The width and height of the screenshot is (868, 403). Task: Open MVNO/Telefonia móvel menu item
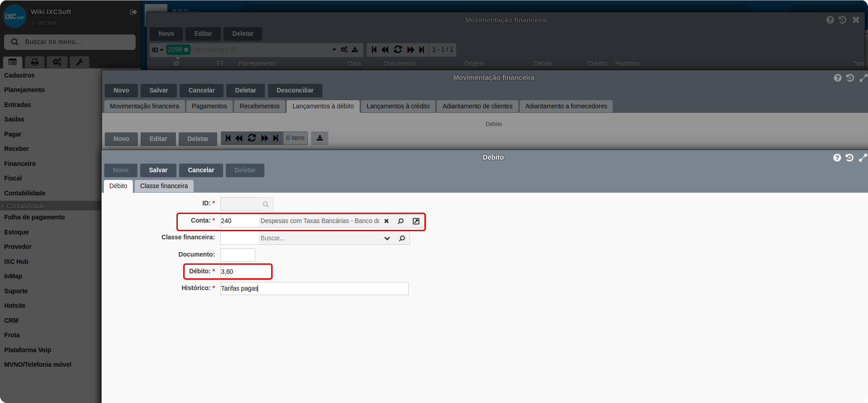[38, 364]
